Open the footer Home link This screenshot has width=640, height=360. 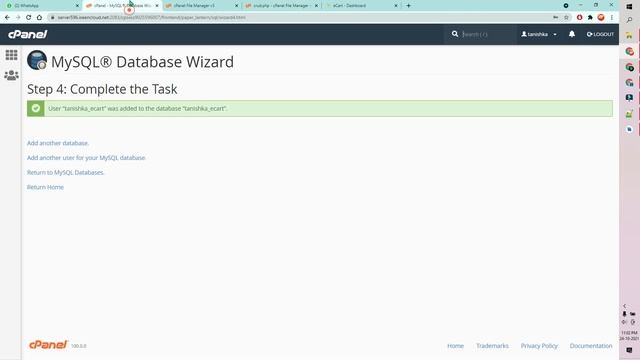click(x=455, y=346)
